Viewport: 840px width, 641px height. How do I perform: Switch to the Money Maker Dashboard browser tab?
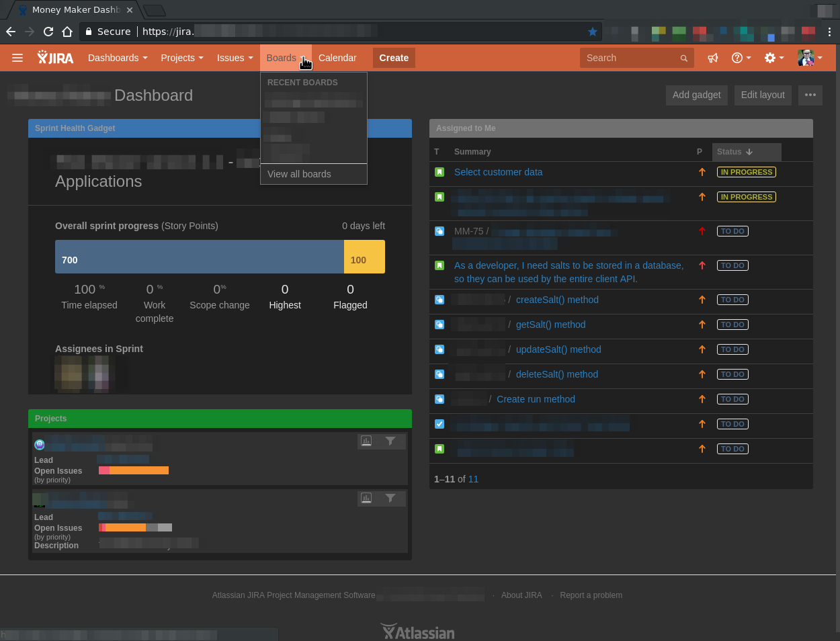point(74,9)
